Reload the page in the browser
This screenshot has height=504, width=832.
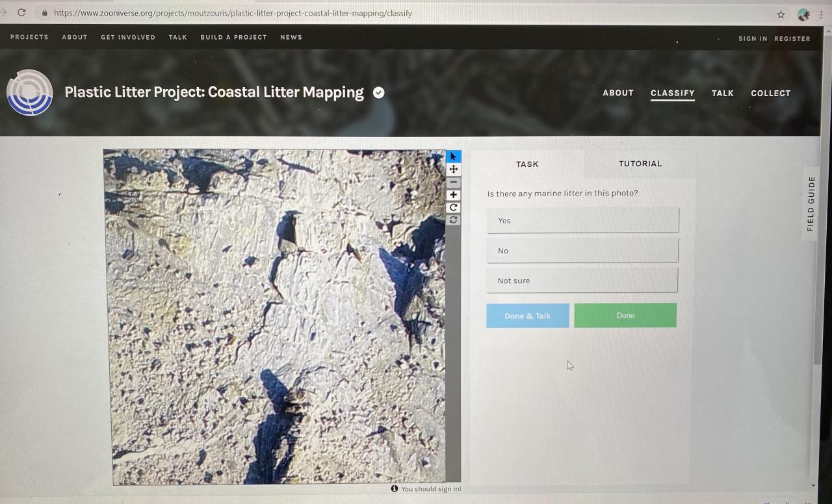tap(21, 12)
